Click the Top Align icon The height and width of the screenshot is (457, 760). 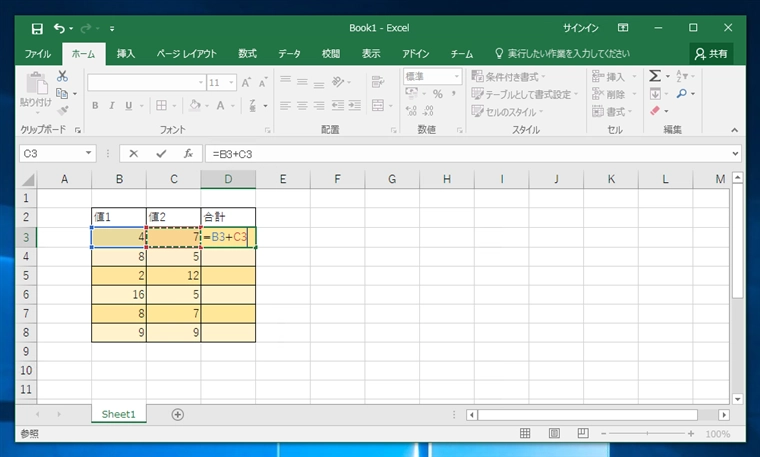285,81
